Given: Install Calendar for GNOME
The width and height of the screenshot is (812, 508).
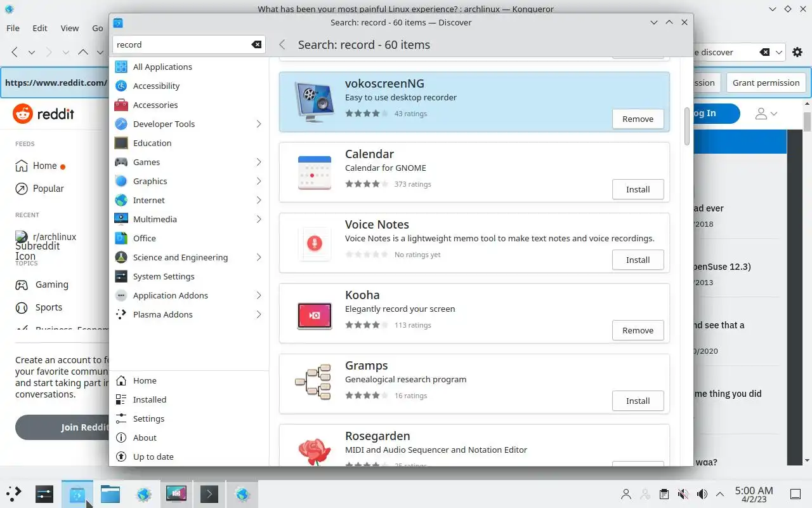Looking at the screenshot, I should point(638,189).
